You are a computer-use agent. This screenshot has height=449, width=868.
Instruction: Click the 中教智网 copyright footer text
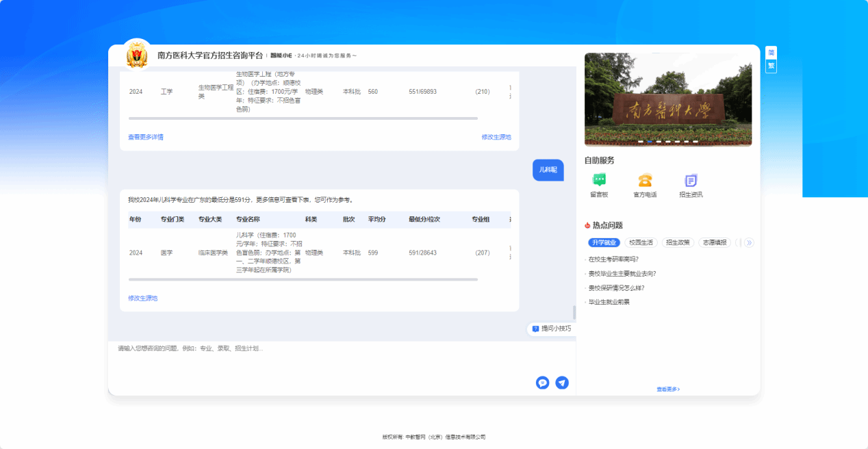(434, 437)
